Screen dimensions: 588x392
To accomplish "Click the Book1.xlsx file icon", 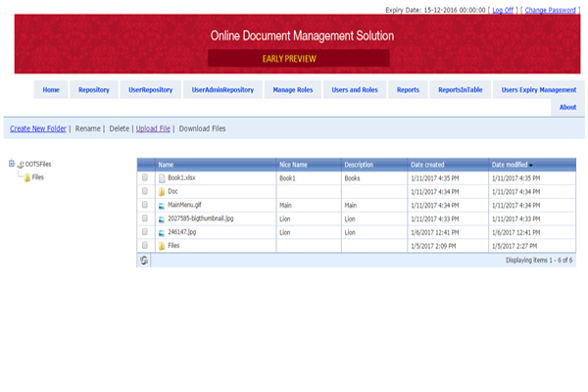I will pos(162,178).
